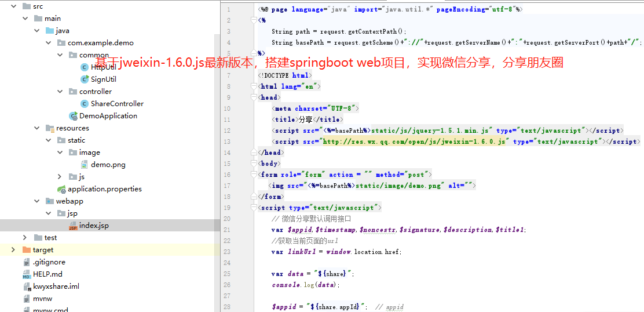This screenshot has width=644, height=312.
Task: Click the static/image/demo.png path in line 17
Action: point(398,186)
